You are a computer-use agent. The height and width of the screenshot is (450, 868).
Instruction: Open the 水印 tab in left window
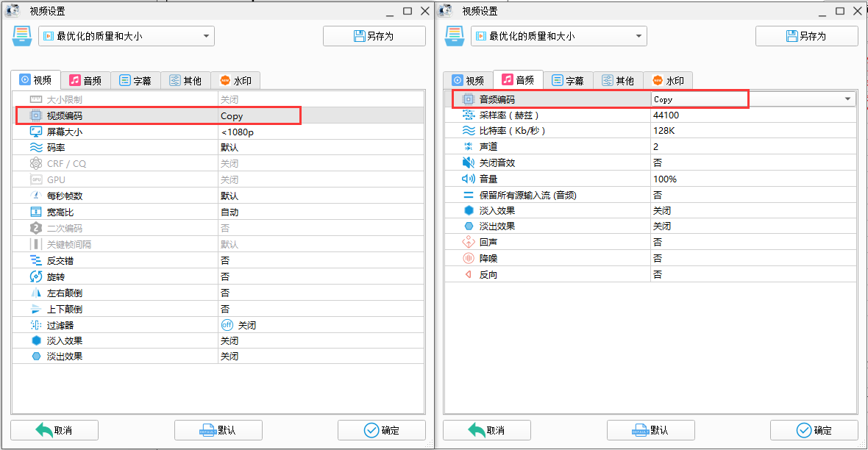(x=235, y=81)
